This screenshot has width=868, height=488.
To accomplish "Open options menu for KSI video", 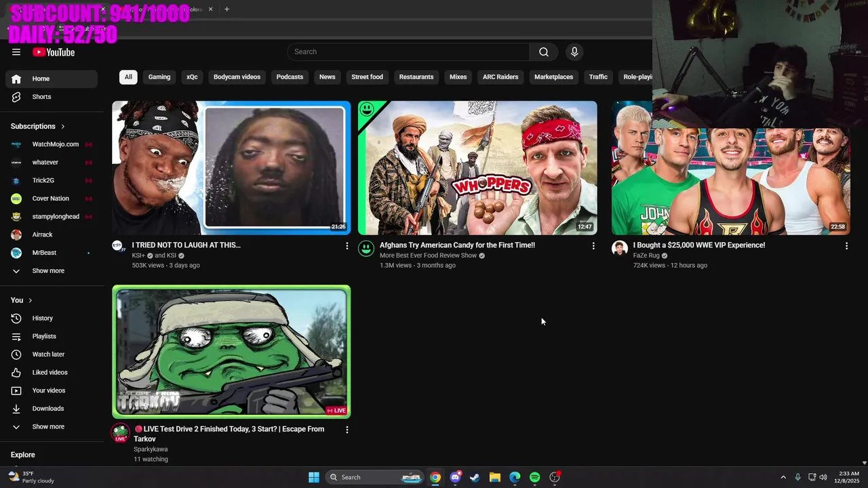I will tap(347, 245).
